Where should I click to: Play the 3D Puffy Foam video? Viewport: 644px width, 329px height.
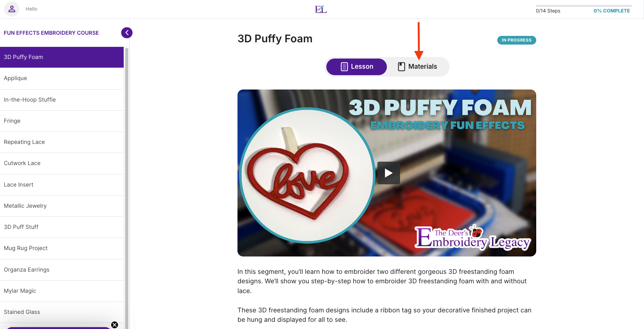point(388,173)
